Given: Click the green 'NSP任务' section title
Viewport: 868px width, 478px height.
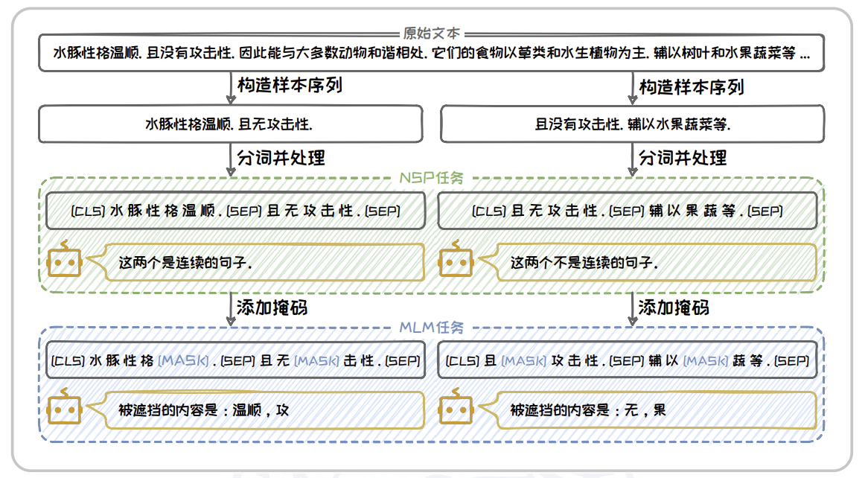Looking at the screenshot, I should coord(431,178).
